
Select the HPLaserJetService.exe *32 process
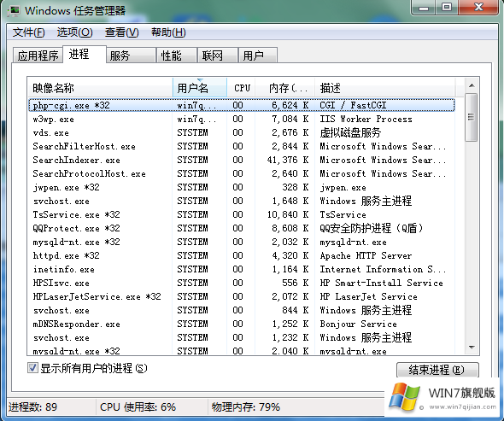(x=242, y=296)
